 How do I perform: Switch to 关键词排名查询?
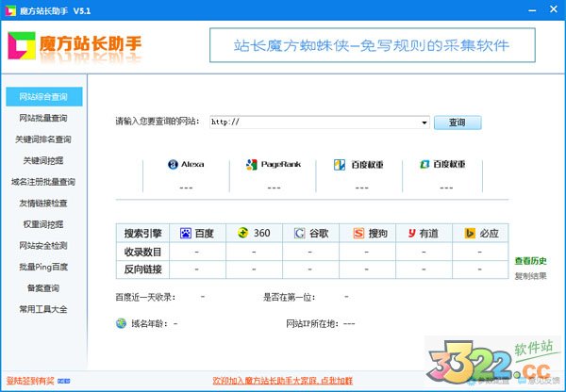pos(43,139)
